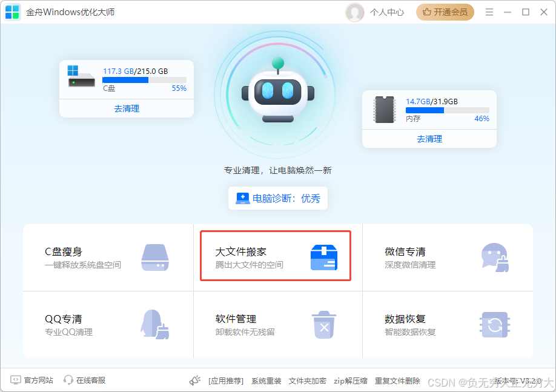This screenshot has width=556, height=392.
Task: Click the 官方网站 monitor icon
Action: [15, 380]
